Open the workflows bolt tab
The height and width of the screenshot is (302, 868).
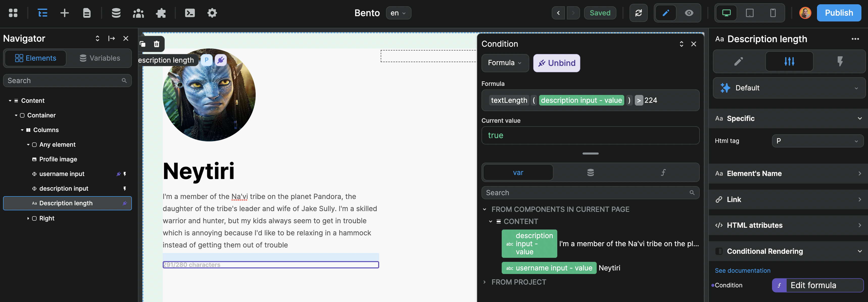(x=840, y=61)
